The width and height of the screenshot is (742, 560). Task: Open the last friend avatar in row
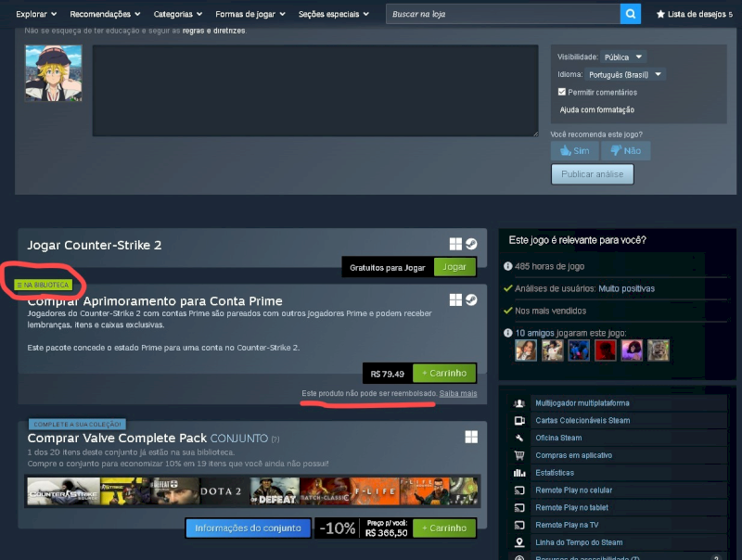[659, 350]
